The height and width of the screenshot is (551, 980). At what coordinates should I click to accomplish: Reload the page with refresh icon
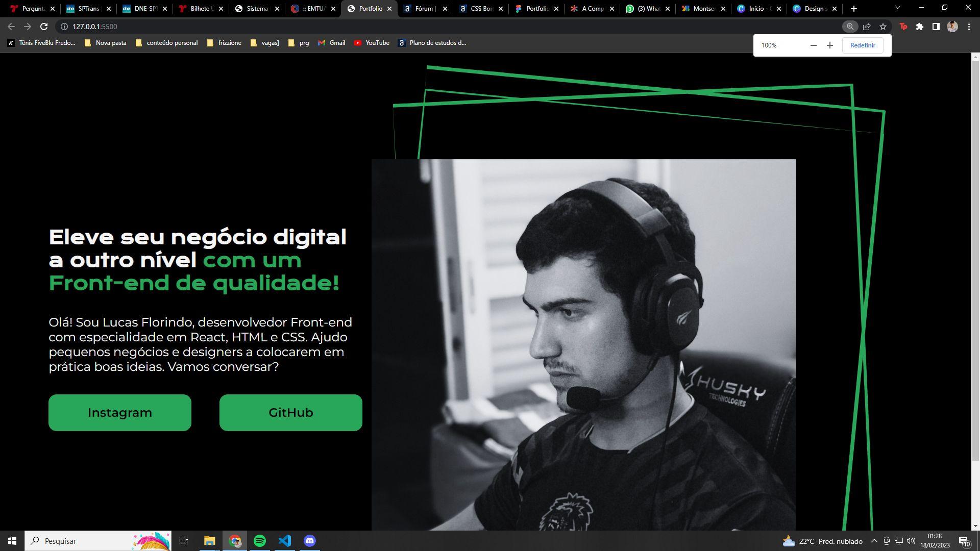point(44,27)
